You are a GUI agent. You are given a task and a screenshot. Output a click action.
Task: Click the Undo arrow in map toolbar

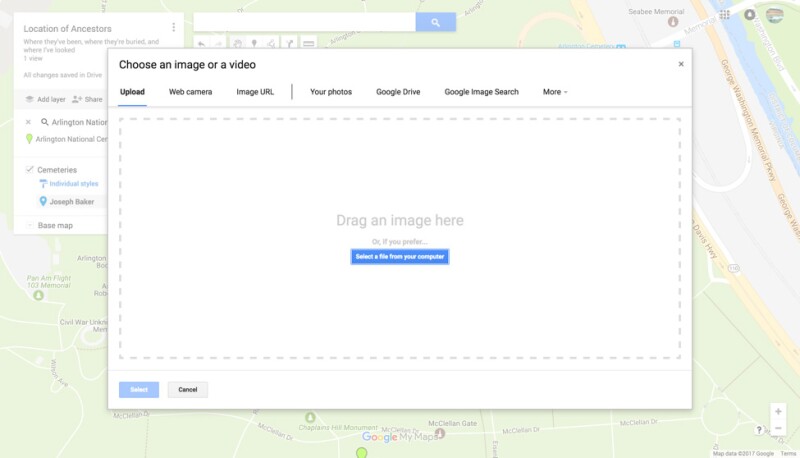click(202, 44)
